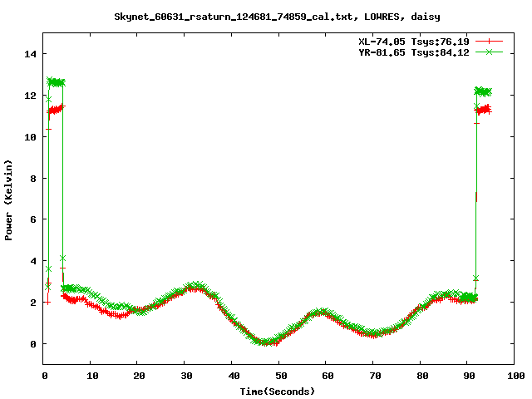Image resolution: width=532 pixels, height=399 pixels.
Task: Click the y-axis tick label 14
Action: point(31,54)
